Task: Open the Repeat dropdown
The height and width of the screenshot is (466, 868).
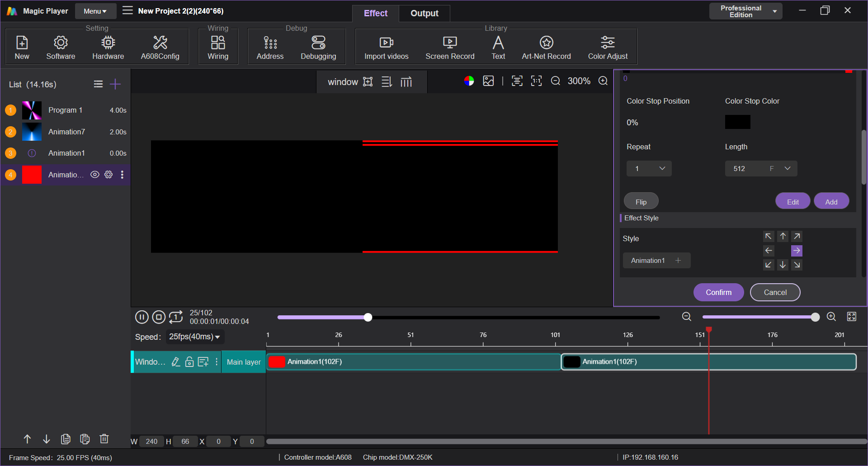Action: pos(649,168)
